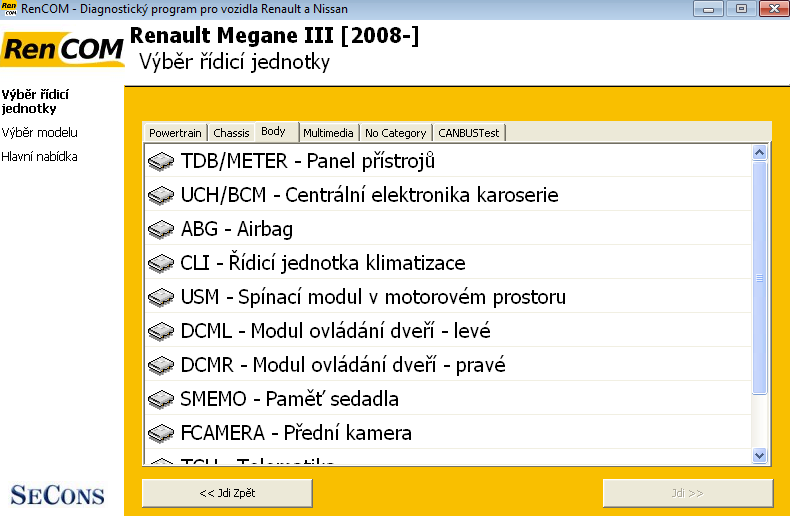The width and height of the screenshot is (790, 516).
Task: Click the list scrollbar up arrow
Action: (x=760, y=152)
